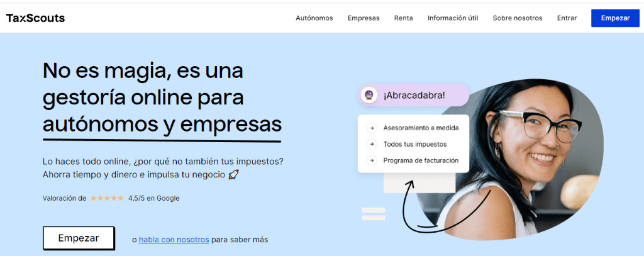The image size is (644, 256).
Task: Open Información útil in navigation
Action: pos(453,18)
